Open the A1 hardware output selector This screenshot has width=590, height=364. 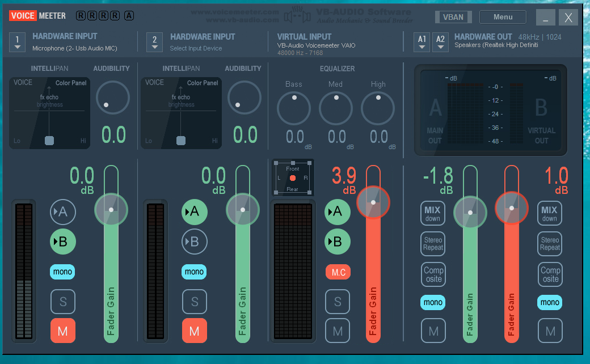pyautogui.click(x=422, y=42)
